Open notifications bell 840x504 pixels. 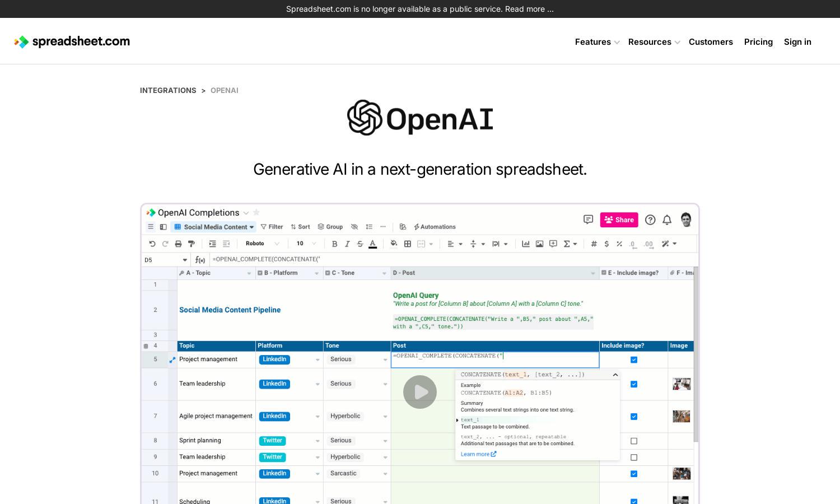click(667, 220)
